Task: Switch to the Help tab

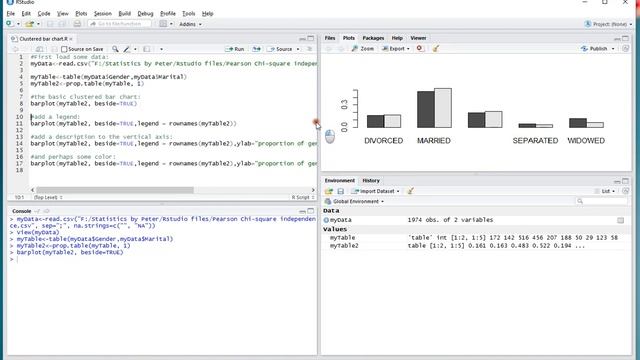Action: [x=397, y=38]
